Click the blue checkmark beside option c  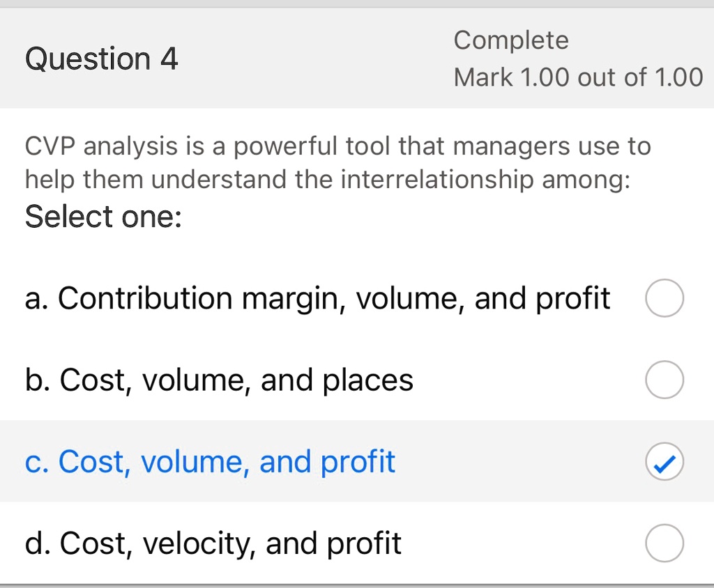point(664,461)
